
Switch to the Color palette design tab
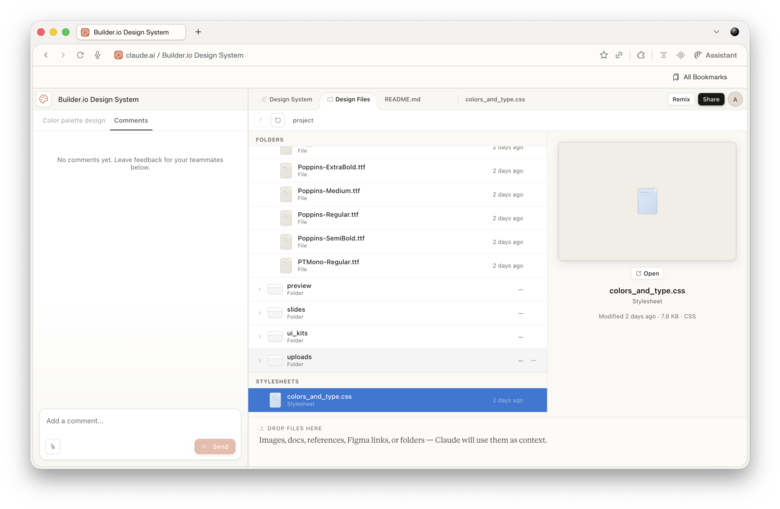click(x=74, y=120)
